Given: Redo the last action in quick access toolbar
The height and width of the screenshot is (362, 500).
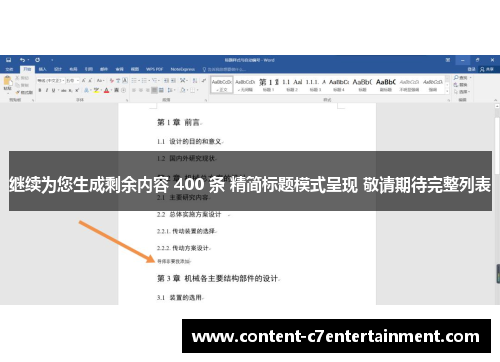Looking at the screenshot, I should pos(38,60).
